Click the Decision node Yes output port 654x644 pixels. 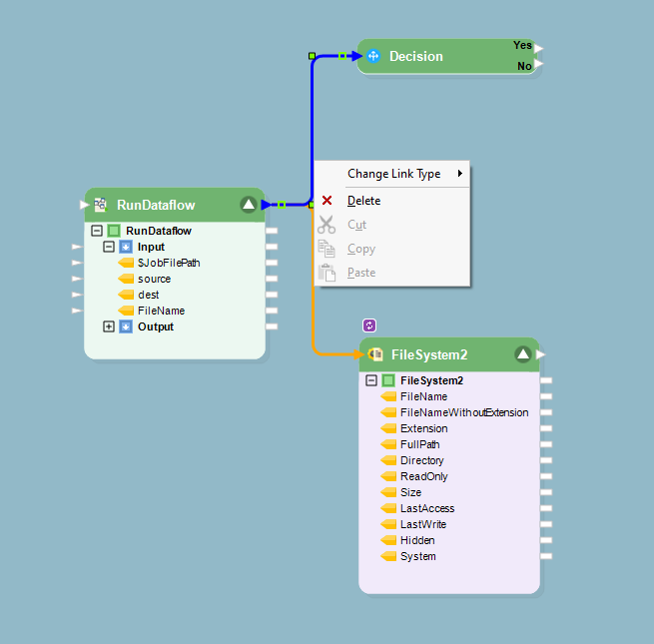(x=538, y=47)
